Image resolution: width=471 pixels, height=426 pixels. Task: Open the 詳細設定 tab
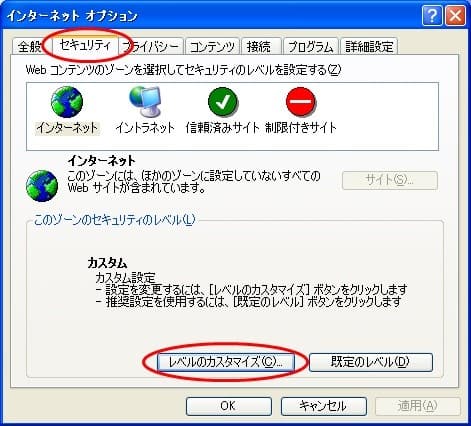click(369, 46)
